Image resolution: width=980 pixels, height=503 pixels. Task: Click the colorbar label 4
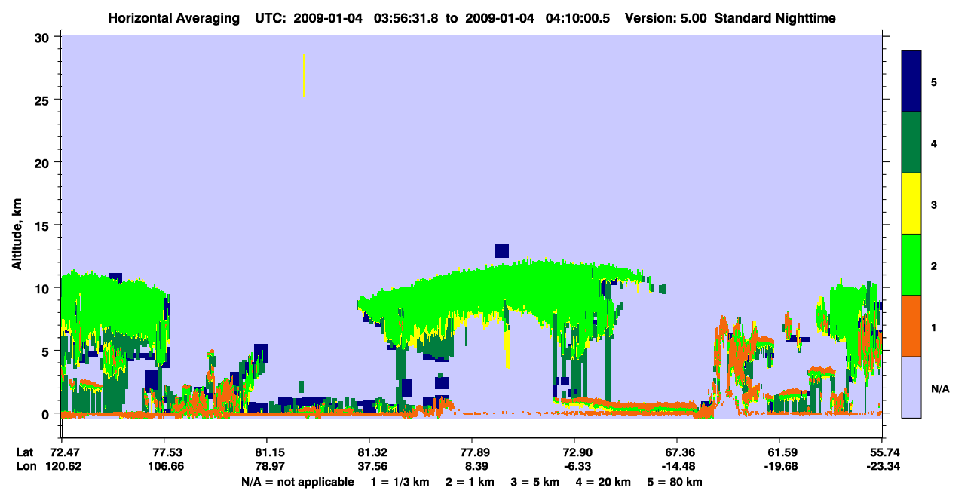click(934, 143)
